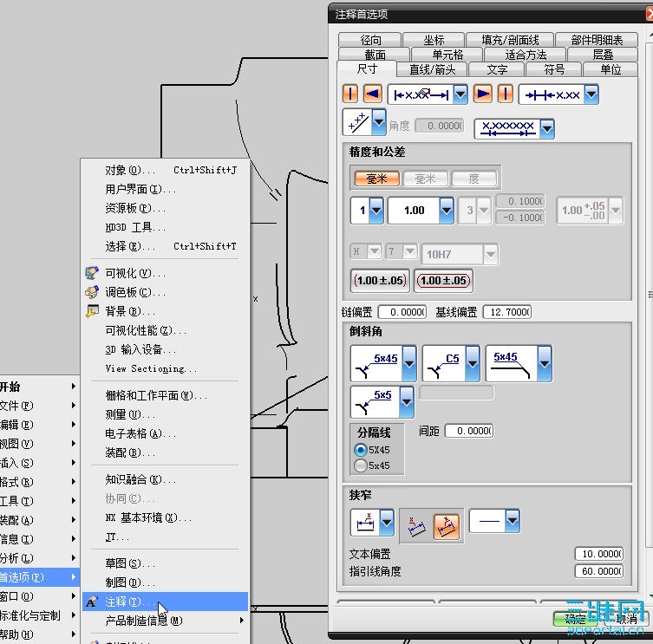653x644 pixels.
Task: Click the 基线偏置 12.7000 field
Action: 507,312
